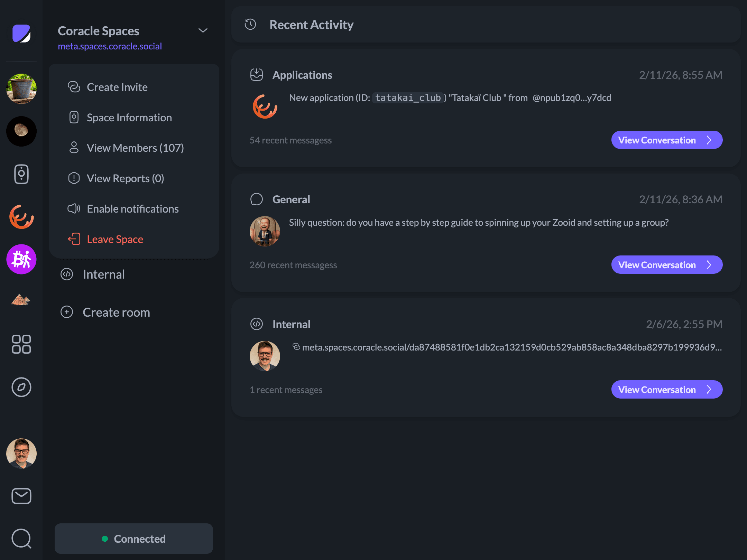747x560 pixels.
Task: Open the envelope messages icon
Action: coord(21,496)
